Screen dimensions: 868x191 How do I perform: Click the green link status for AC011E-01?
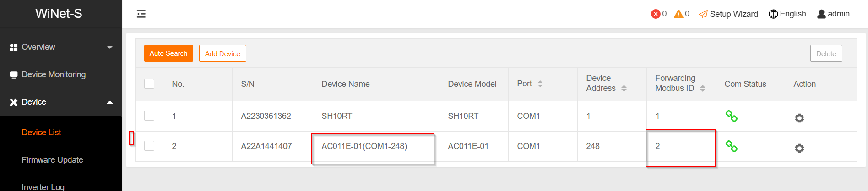click(732, 146)
